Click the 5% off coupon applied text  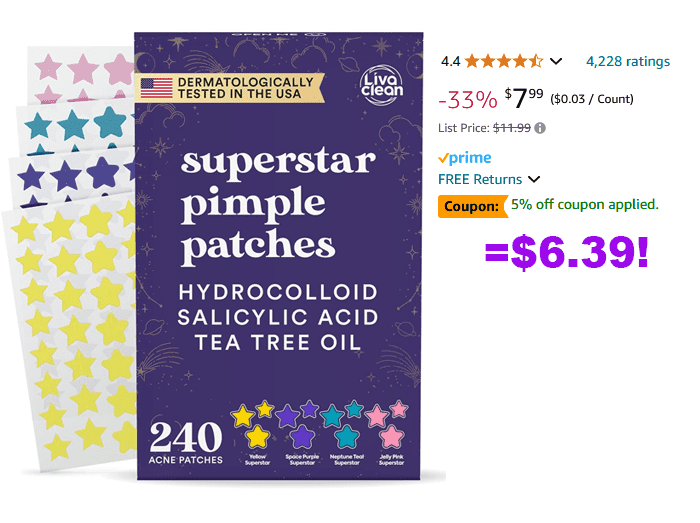(x=585, y=205)
